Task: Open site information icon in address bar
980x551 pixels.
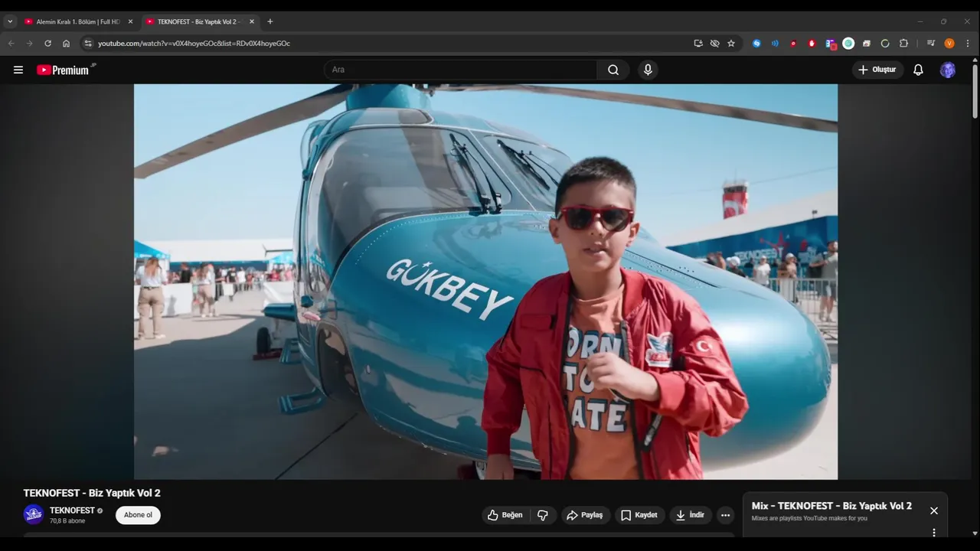Action: (88, 44)
